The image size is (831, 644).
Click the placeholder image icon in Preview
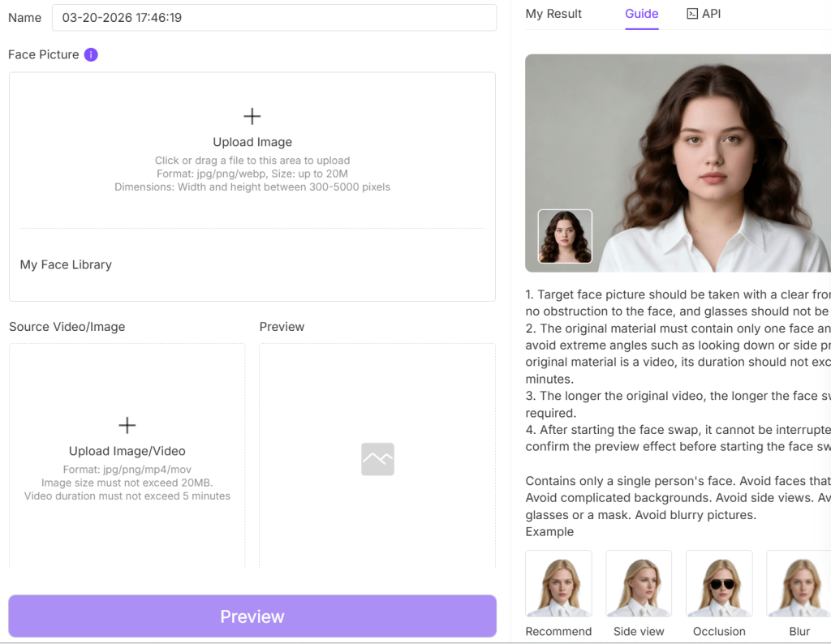tap(378, 459)
